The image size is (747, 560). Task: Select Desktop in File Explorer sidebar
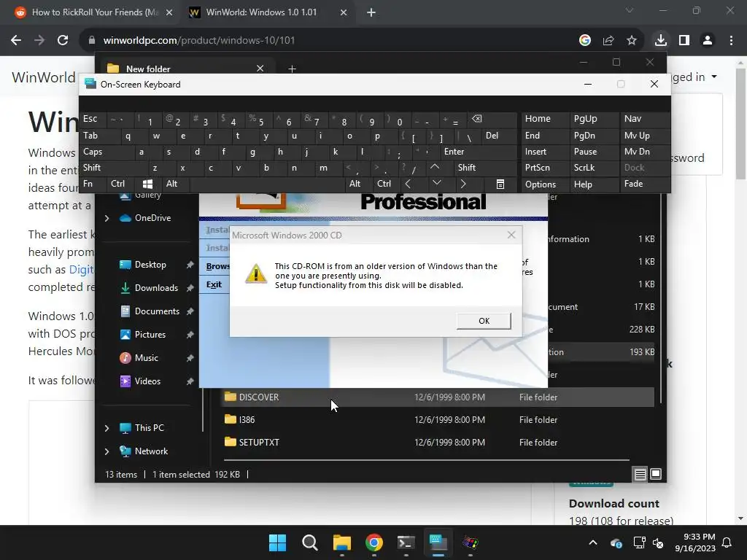pos(150,265)
